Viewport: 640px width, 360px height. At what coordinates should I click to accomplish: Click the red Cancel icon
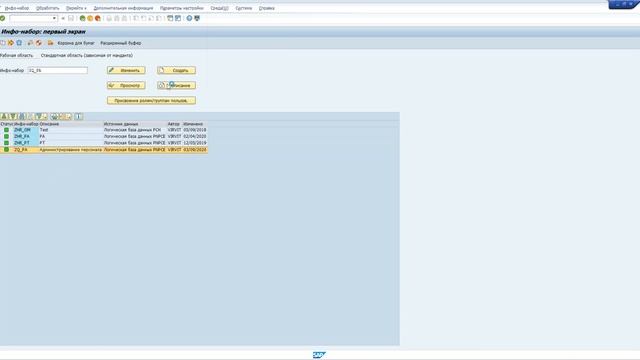(x=98, y=18)
